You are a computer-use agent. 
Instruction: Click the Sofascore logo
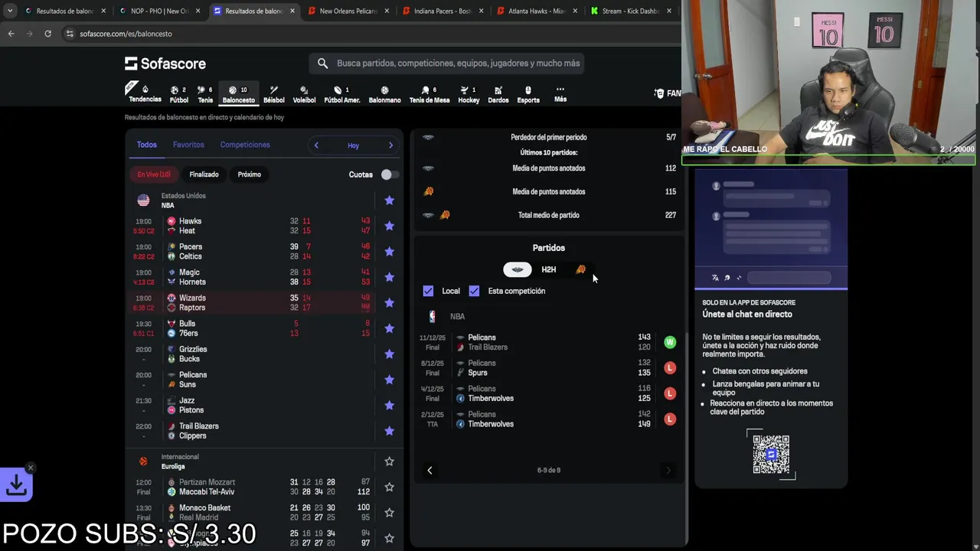click(165, 64)
